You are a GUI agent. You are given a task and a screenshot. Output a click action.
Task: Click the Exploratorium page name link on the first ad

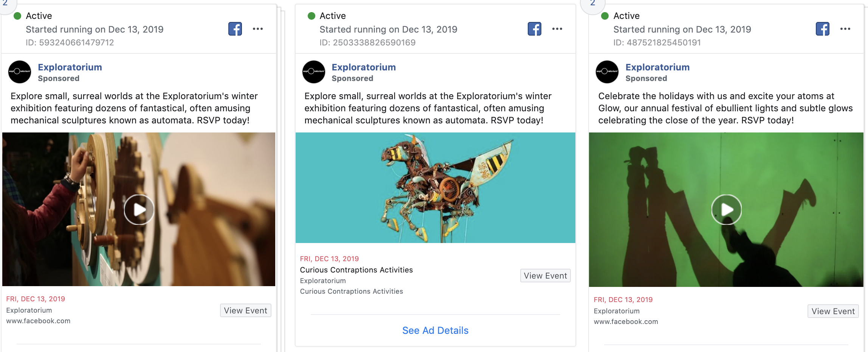70,67
